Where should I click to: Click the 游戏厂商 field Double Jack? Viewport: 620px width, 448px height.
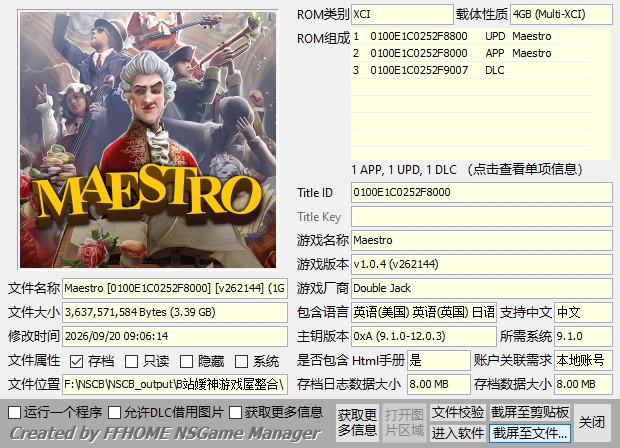[481, 288]
